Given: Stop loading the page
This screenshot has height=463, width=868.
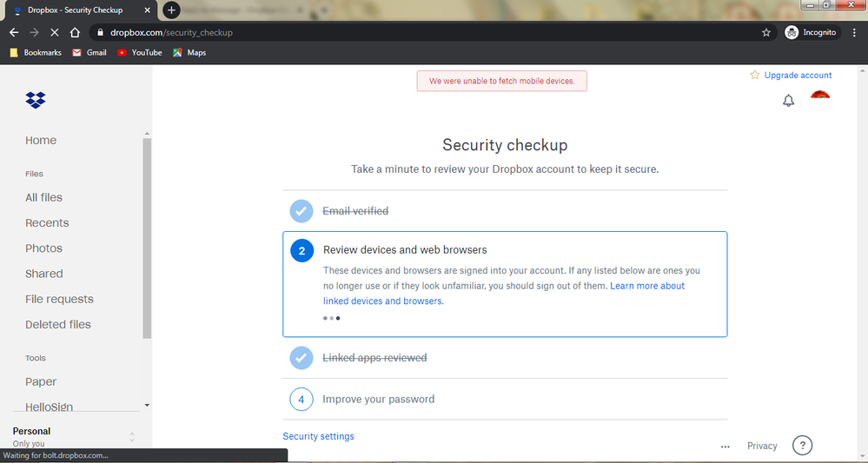Looking at the screenshot, I should (54, 32).
